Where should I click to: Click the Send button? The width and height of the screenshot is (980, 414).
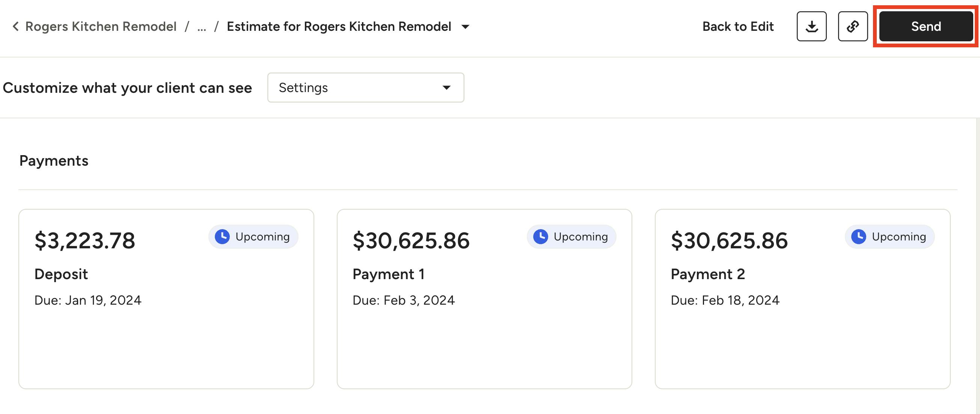[x=926, y=26]
